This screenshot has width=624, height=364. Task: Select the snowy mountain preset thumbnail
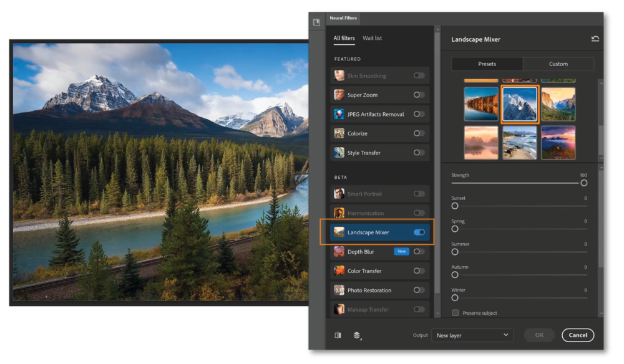(x=520, y=104)
